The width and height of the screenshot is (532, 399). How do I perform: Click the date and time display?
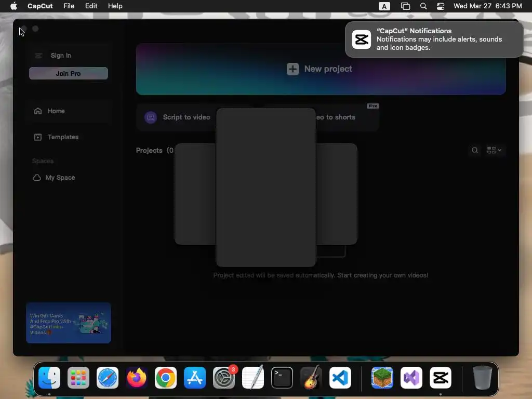pos(487,6)
